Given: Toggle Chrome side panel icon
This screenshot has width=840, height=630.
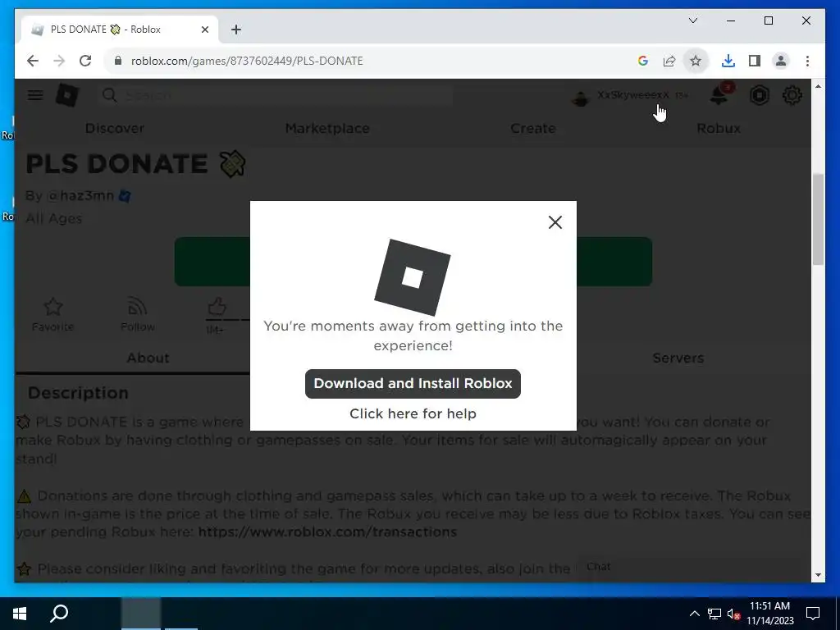Looking at the screenshot, I should pyautogui.click(x=755, y=61).
